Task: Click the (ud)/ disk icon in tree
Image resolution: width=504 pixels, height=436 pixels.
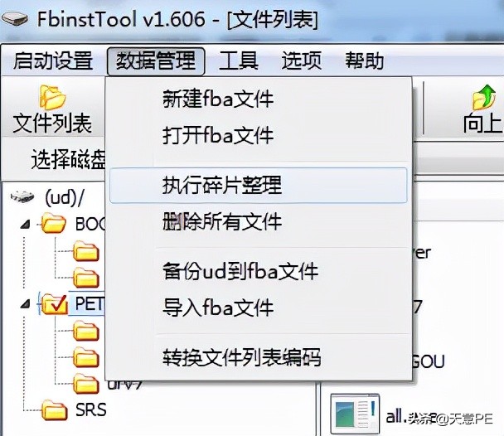Action: (x=22, y=196)
